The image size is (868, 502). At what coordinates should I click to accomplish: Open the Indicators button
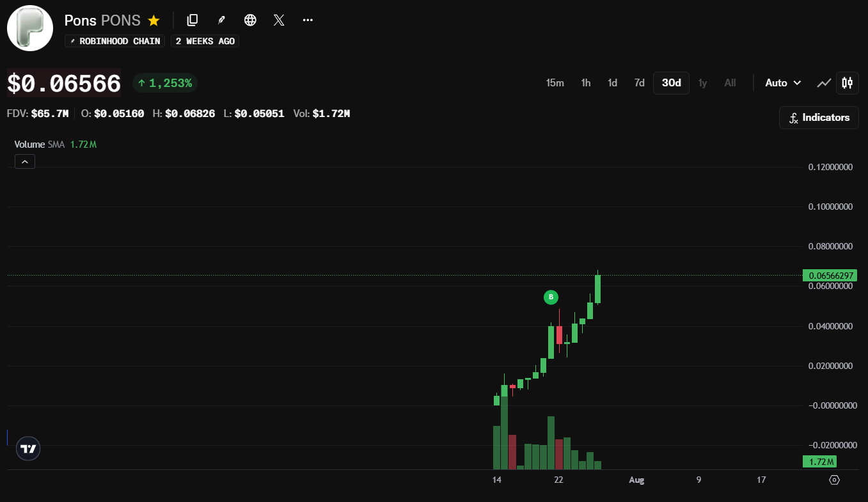click(819, 118)
